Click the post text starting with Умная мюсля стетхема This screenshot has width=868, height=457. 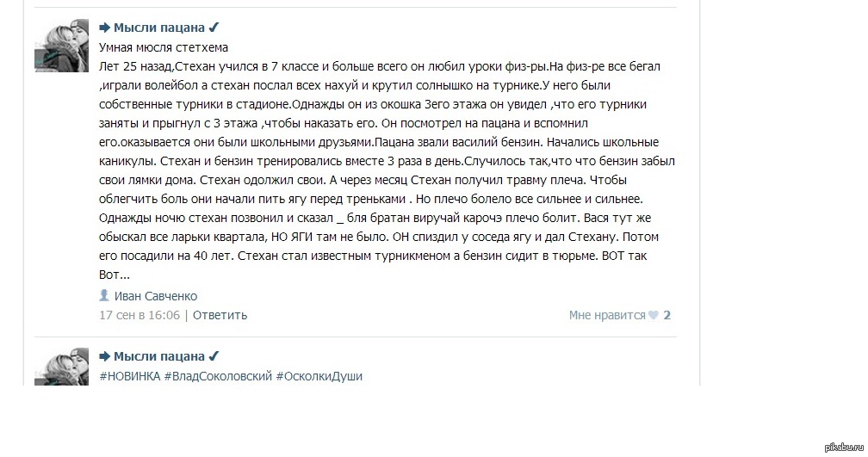(x=164, y=48)
